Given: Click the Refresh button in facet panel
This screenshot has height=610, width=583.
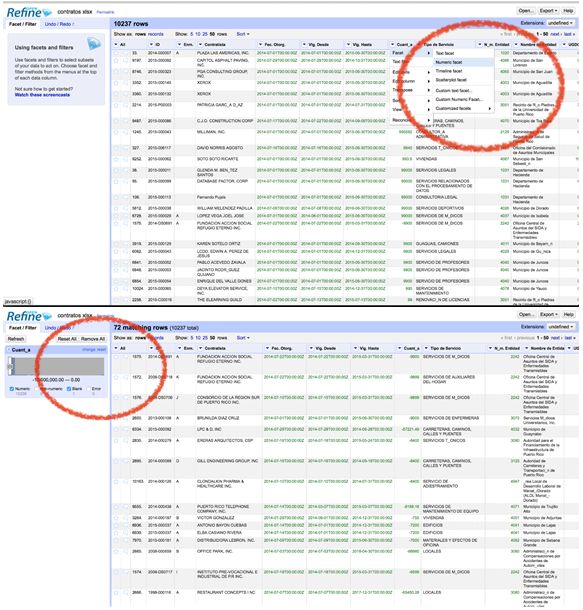Looking at the screenshot, I should pos(16,339).
